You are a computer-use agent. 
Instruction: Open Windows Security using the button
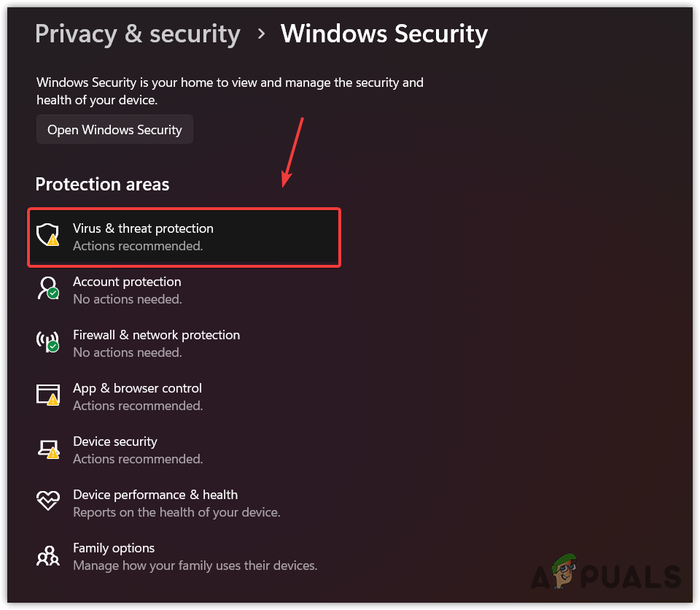[x=114, y=130]
